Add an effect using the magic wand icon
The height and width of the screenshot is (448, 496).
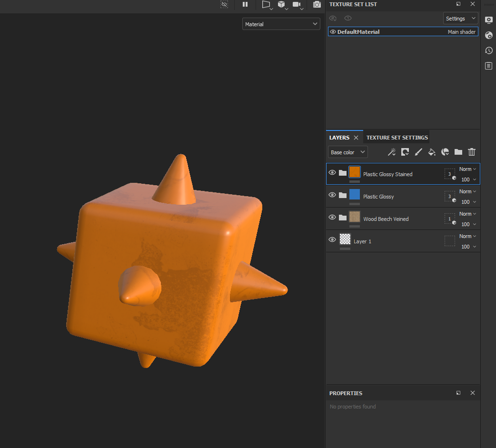click(392, 152)
